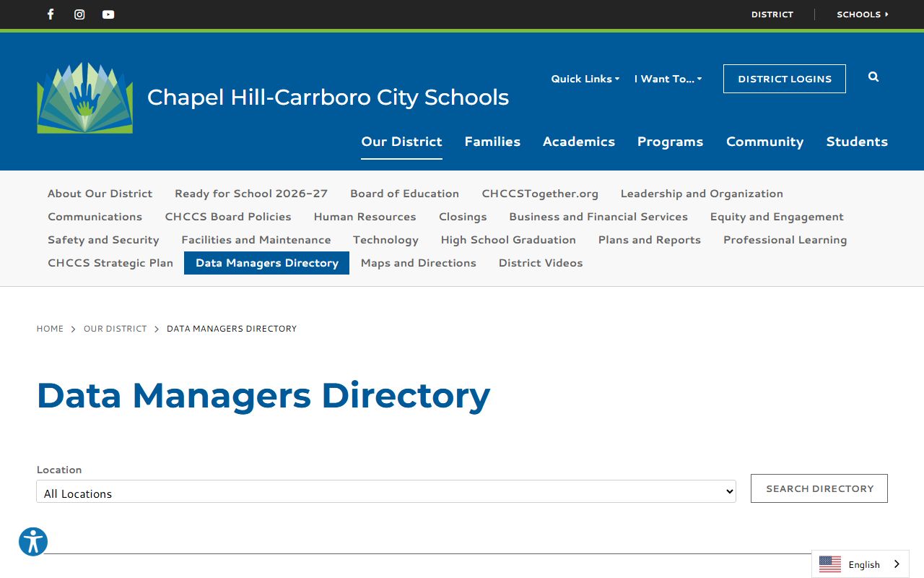Image resolution: width=924 pixels, height=578 pixels.
Task: Click the District link in top bar
Action: [x=772, y=14]
